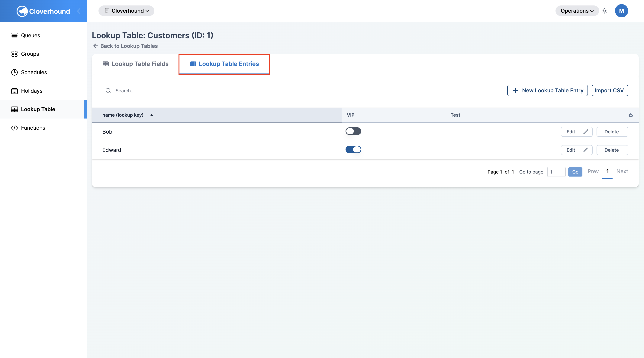Click New Lookup Table Entry button
Image resolution: width=644 pixels, height=358 pixels.
tap(548, 90)
